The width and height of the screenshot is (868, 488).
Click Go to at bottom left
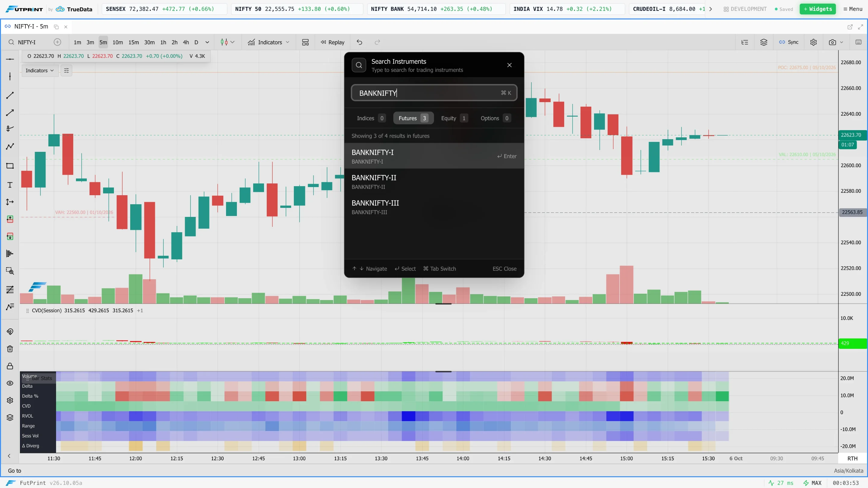(14, 471)
